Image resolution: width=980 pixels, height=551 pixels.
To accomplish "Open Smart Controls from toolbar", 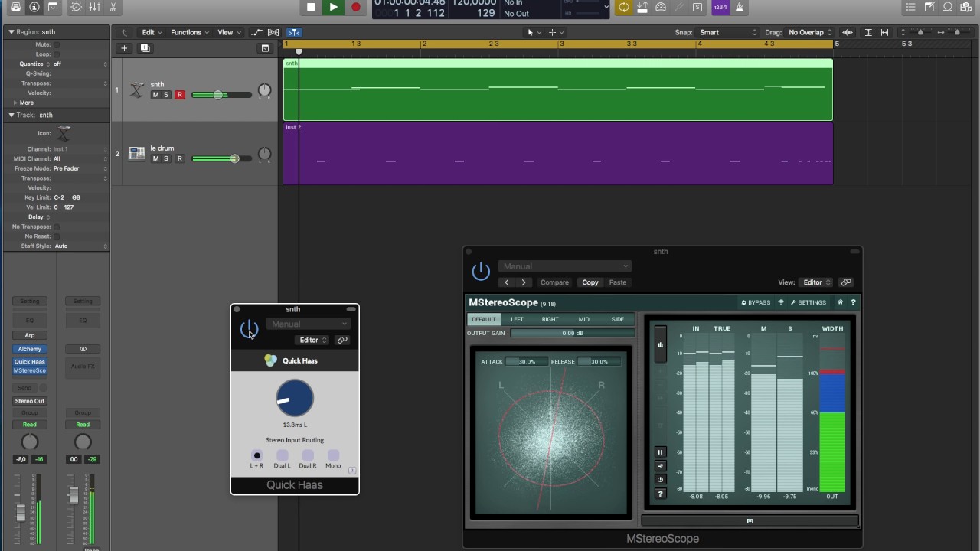I will point(76,7).
